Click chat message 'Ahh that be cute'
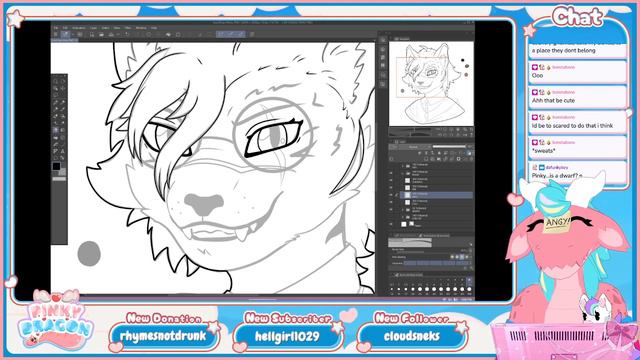640x360 pixels. [553, 100]
